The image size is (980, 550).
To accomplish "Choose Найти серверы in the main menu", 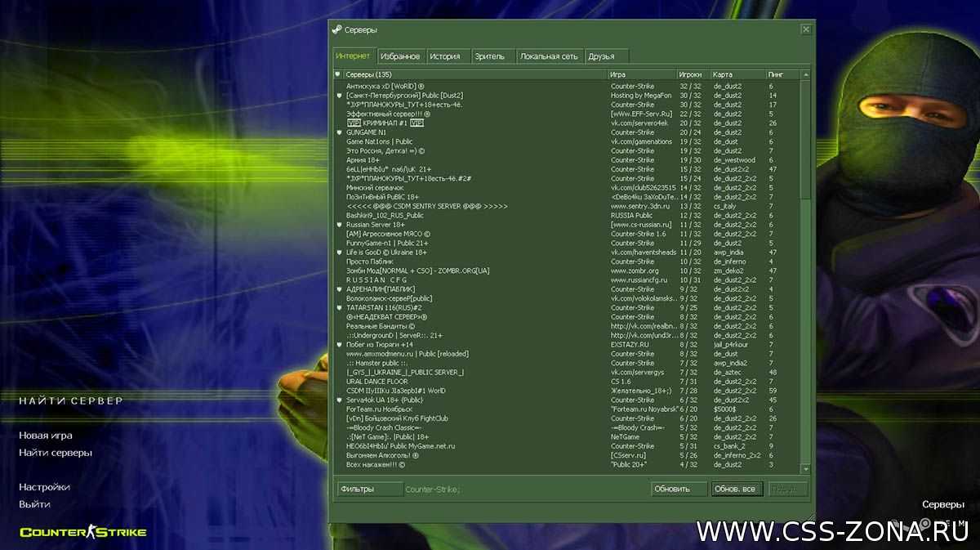I will coord(56,453).
